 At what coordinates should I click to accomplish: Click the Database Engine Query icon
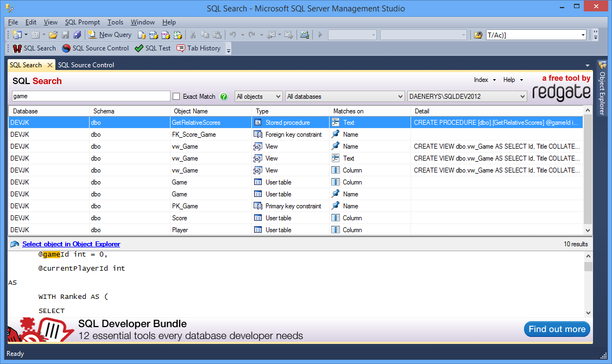(x=142, y=35)
